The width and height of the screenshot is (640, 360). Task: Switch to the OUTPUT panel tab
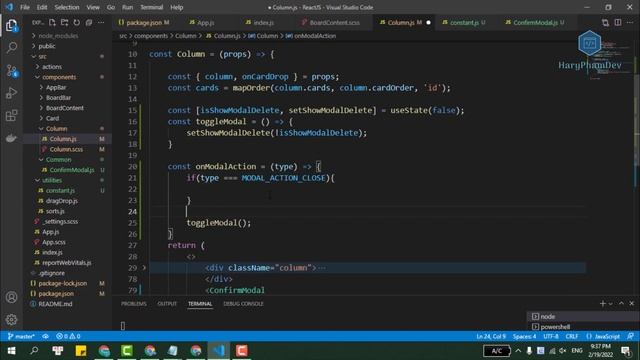coord(167,304)
